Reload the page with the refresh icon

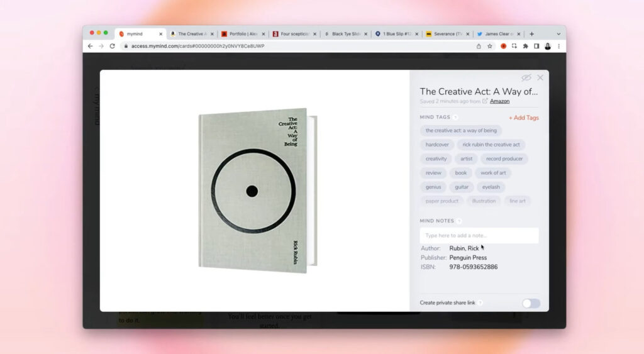pyautogui.click(x=112, y=46)
